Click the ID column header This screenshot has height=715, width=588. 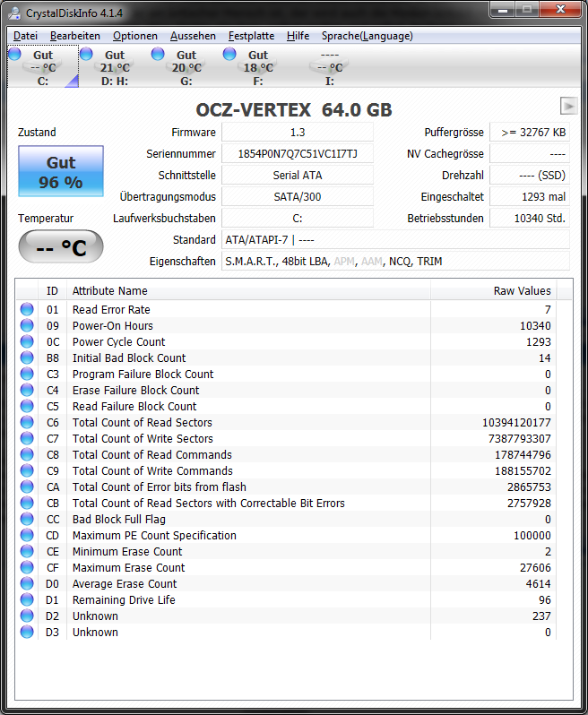tap(53, 291)
